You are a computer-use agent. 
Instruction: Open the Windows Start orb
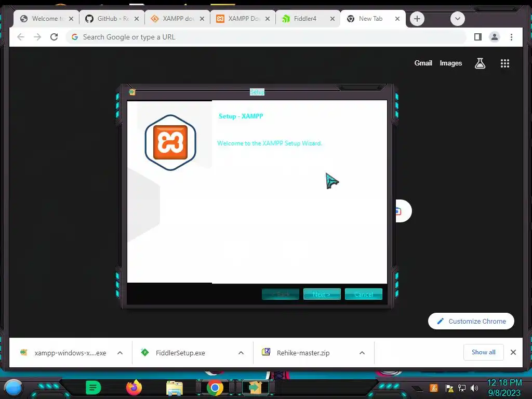pyautogui.click(x=13, y=388)
